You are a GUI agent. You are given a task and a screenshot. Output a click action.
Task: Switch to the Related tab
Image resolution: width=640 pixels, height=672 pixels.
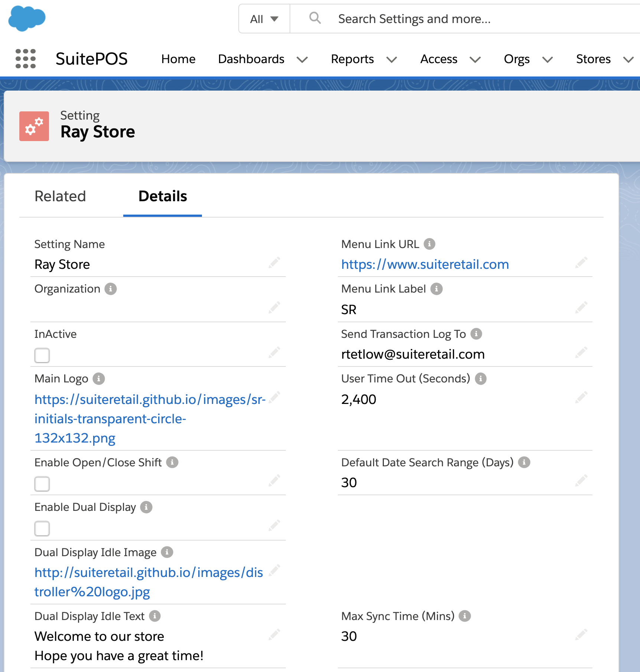point(60,196)
